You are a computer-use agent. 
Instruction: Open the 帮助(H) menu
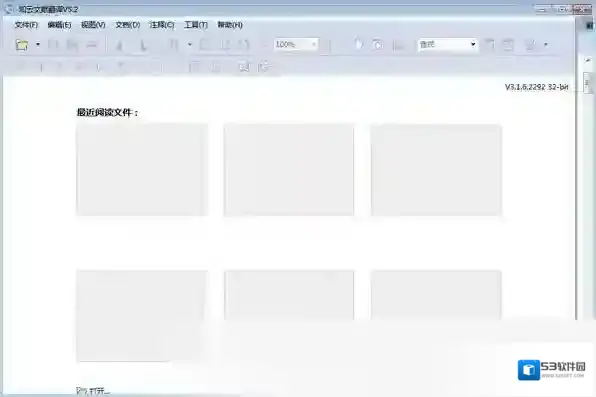(x=230, y=25)
